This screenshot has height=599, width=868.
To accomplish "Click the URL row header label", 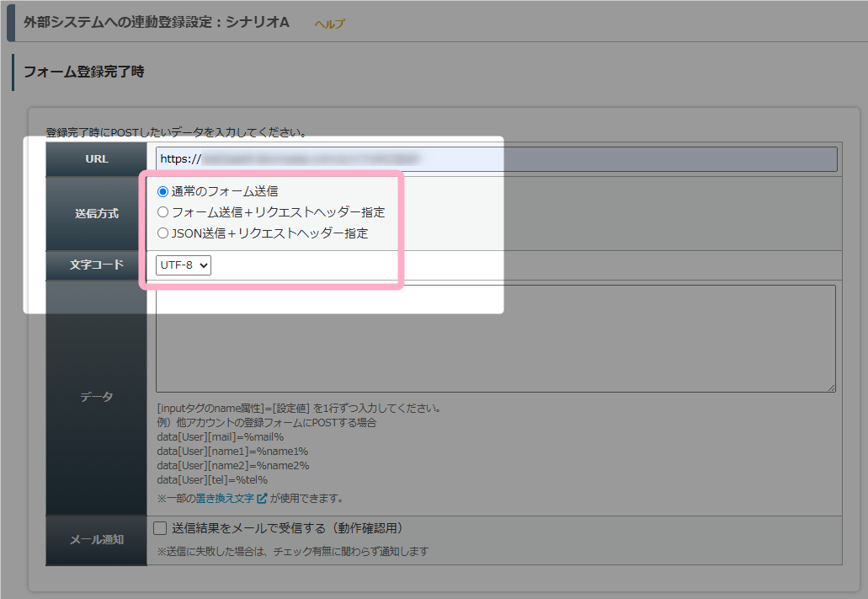I will click(x=96, y=159).
